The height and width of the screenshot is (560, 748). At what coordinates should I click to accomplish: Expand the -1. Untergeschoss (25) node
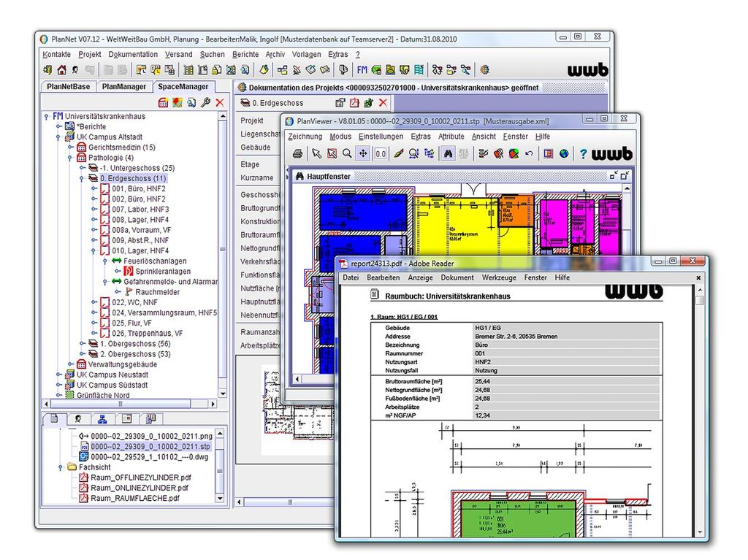82,168
